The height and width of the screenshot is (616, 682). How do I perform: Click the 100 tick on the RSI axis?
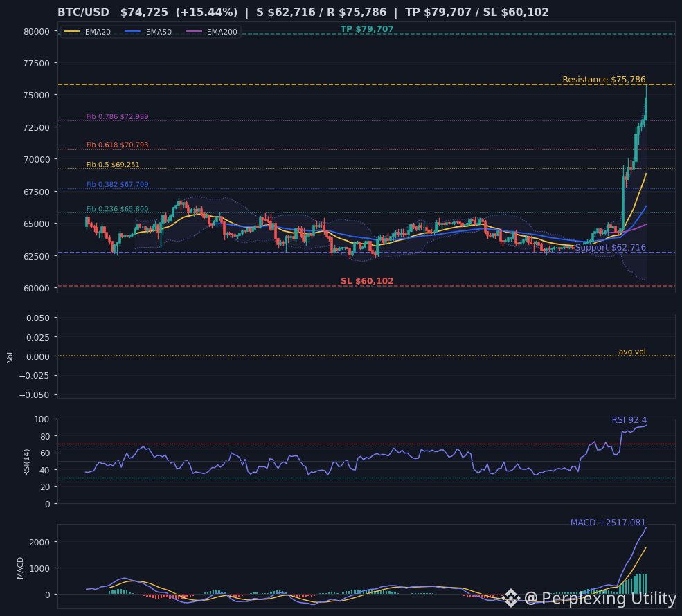pyautogui.click(x=42, y=419)
